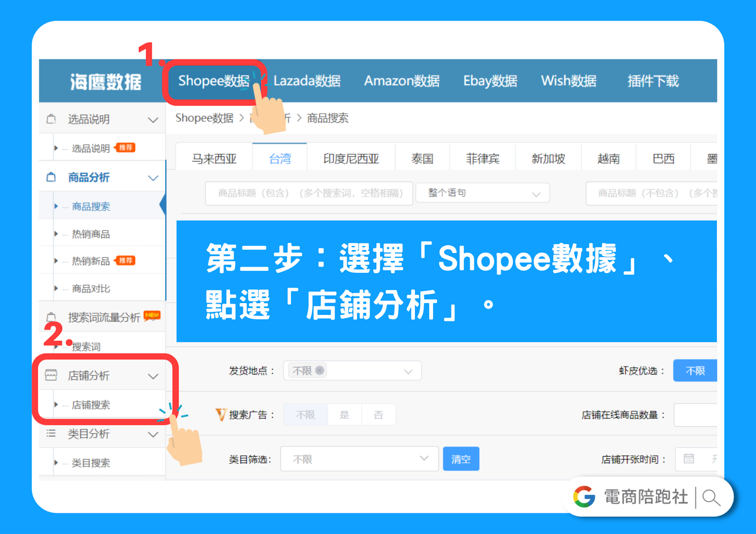Collapse the 选品说明 section chevron
This screenshot has height=534, width=756.
pyautogui.click(x=153, y=120)
